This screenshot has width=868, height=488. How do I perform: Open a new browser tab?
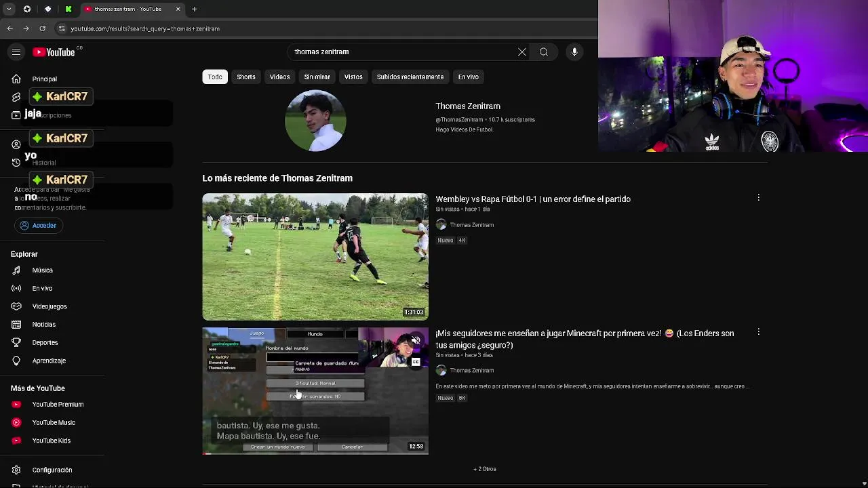(194, 9)
